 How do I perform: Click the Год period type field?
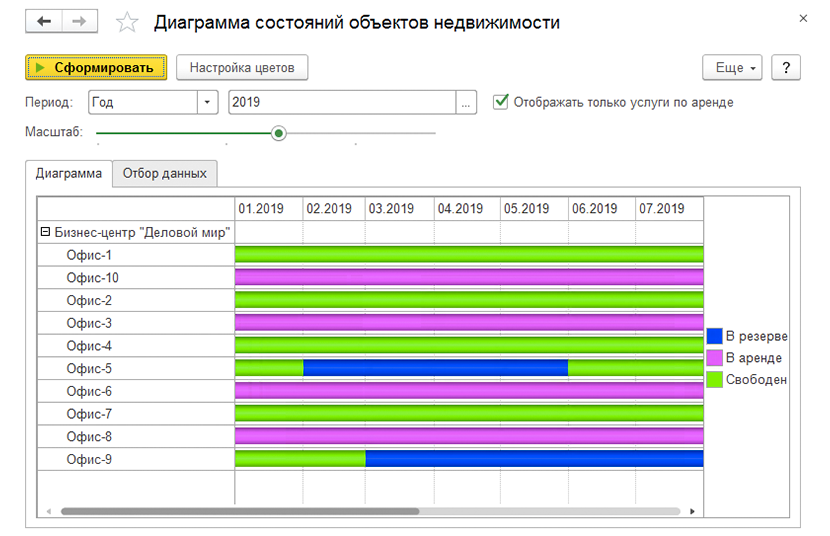coord(143,102)
